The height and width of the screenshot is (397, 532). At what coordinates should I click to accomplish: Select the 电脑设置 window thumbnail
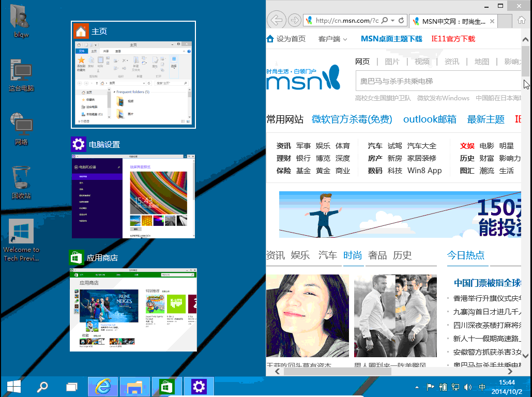click(x=133, y=196)
